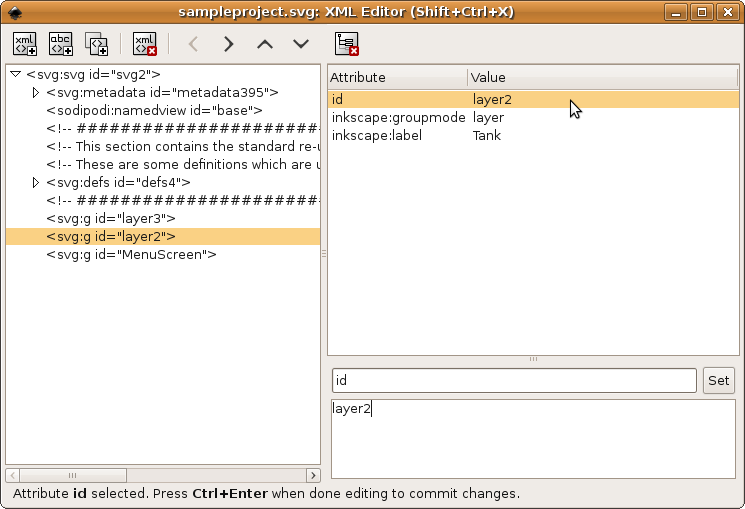Select the id attribute row
The image size is (745, 509).
pyautogui.click(x=533, y=99)
